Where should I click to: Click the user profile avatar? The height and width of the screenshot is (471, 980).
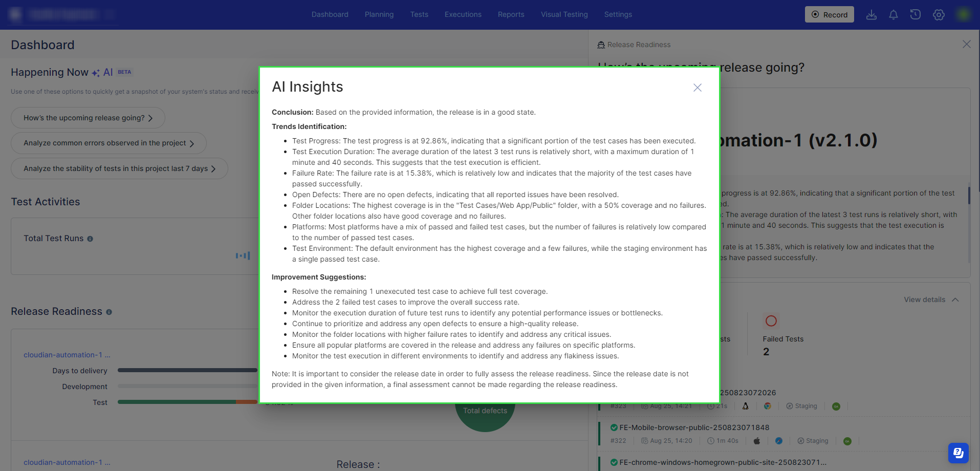963,15
